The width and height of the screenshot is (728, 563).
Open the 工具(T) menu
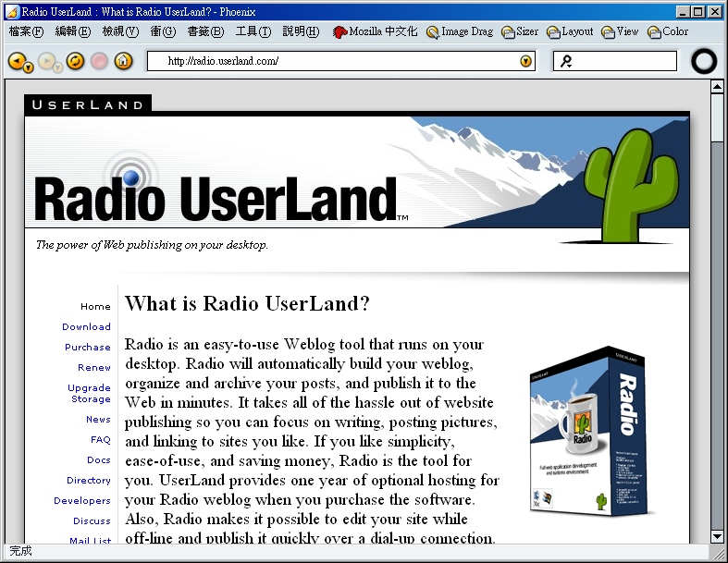click(253, 31)
